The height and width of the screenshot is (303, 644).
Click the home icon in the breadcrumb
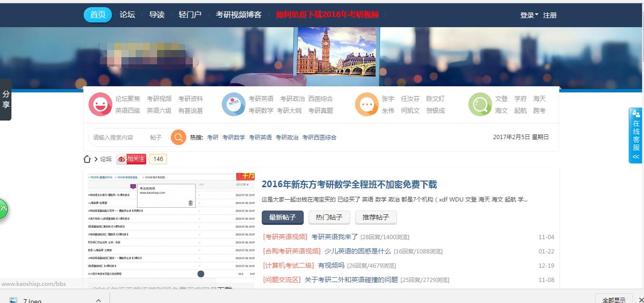pos(87,159)
